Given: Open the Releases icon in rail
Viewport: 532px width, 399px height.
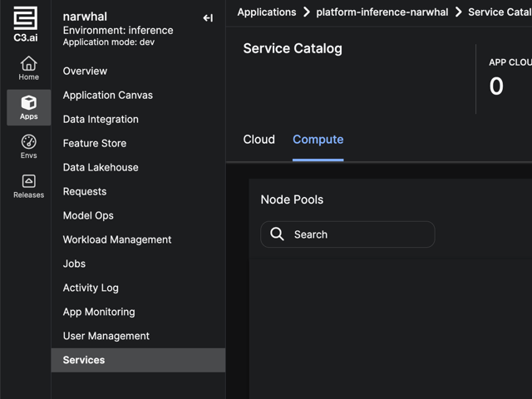Looking at the screenshot, I should [28, 181].
